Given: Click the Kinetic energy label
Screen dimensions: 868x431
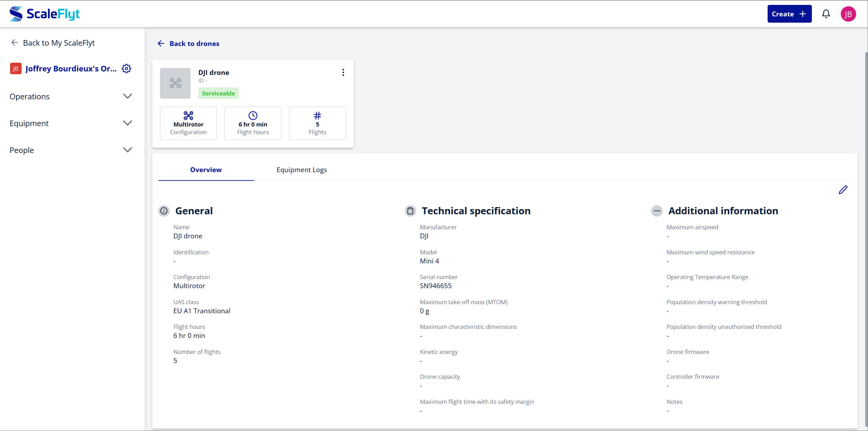Looking at the screenshot, I should click(439, 352).
